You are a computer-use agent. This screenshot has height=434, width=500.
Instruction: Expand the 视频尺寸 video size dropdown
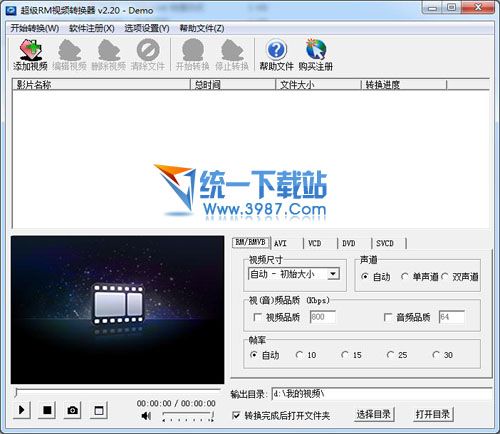[x=333, y=274]
